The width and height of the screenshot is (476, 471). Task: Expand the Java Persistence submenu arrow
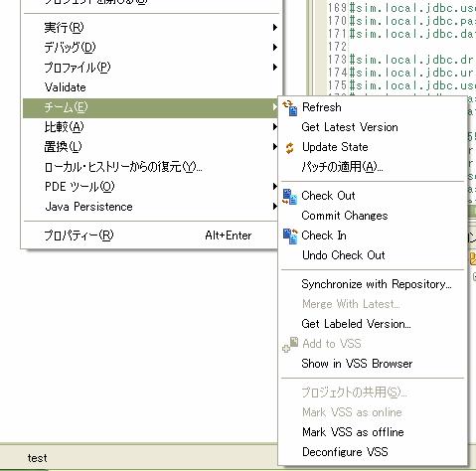(274, 207)
